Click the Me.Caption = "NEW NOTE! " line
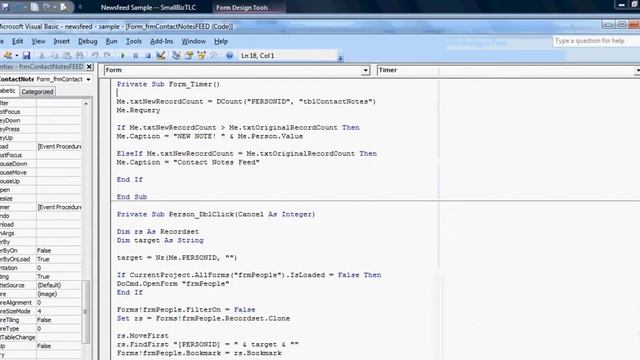 pos(210,136)
